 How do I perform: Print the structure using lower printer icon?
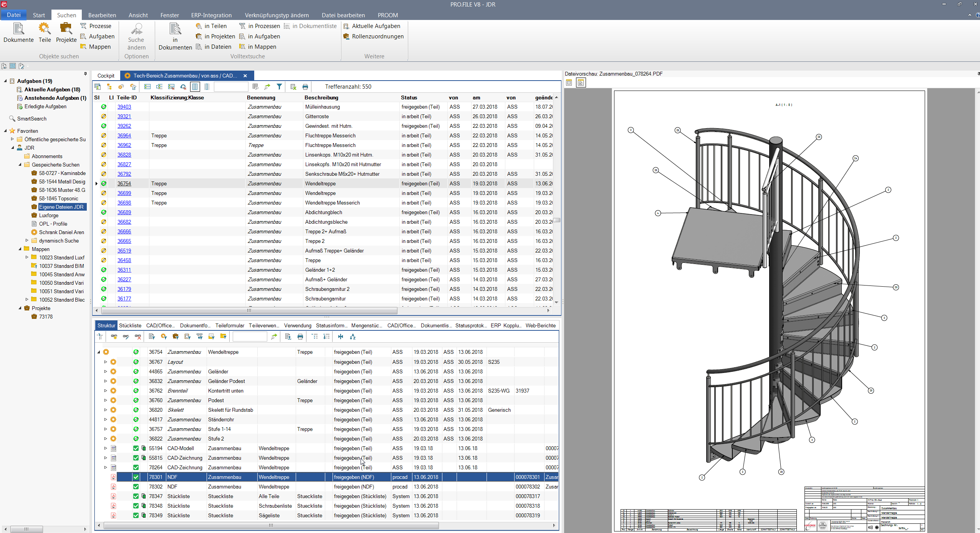300,337
